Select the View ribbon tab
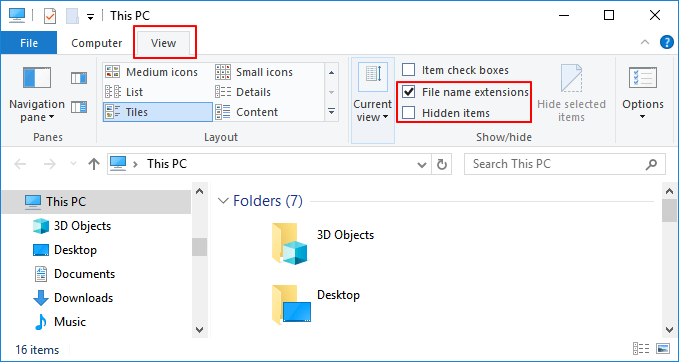Viewport: 679px width, 362px height. coord(163,43)
